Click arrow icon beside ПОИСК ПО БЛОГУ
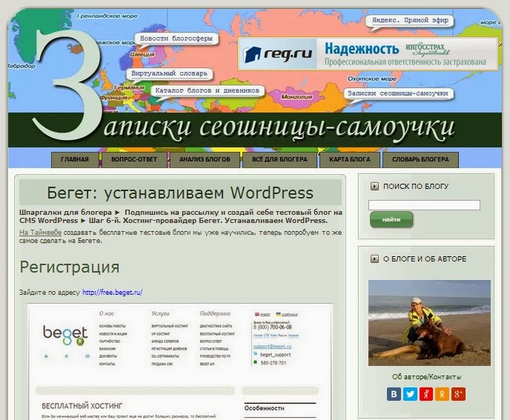Screen dimensions: 510x420 [x=374, y=186]
